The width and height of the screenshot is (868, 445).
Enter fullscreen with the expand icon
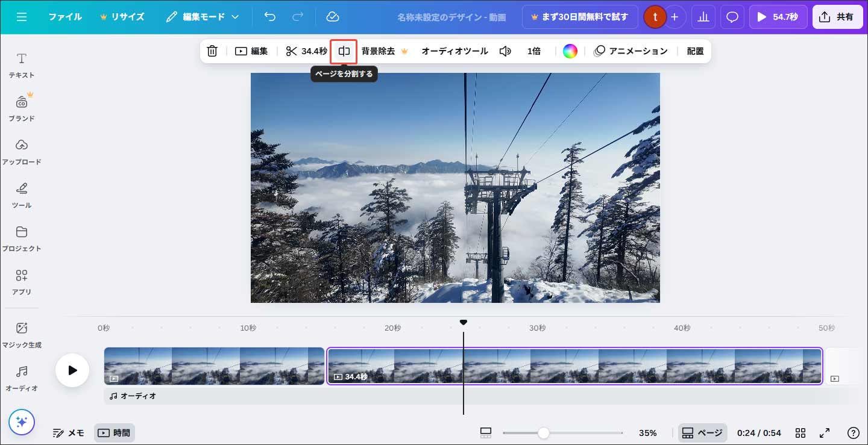click(x=825, y=432)
